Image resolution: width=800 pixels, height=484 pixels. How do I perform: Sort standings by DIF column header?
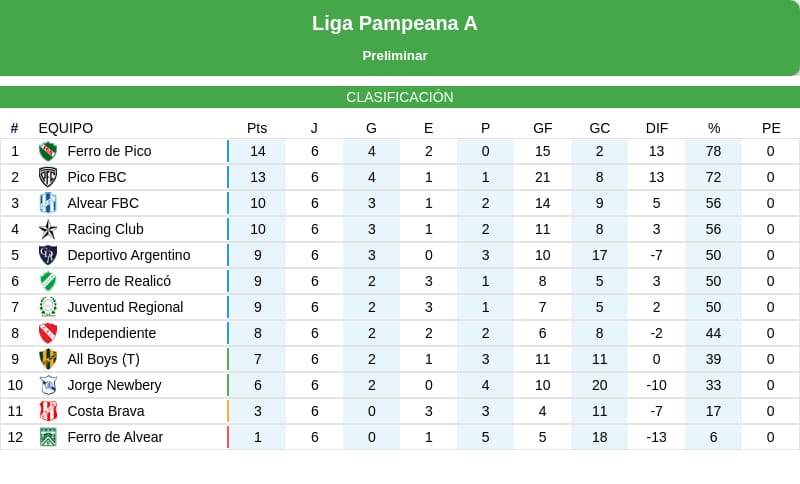[x=657, y=128]
